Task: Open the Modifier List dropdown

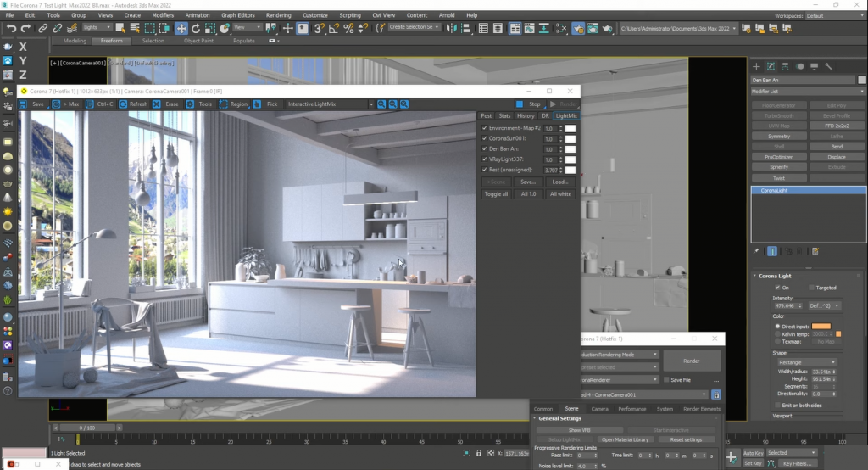Action: [x=807, y=91]
